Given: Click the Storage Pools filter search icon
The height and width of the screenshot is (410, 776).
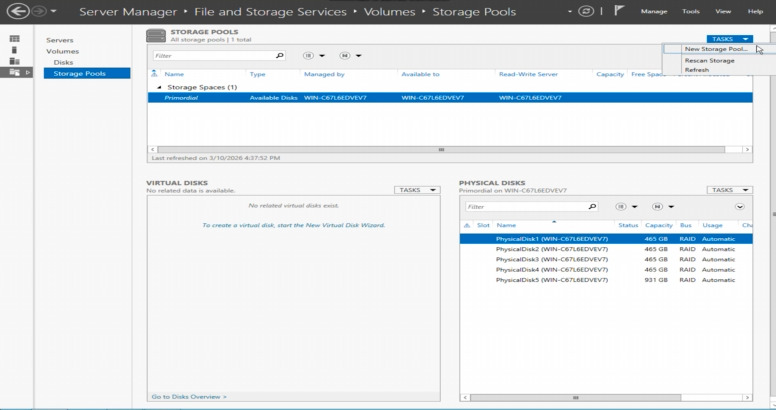Looking at the screenshot, I should [x=280, y=55].
